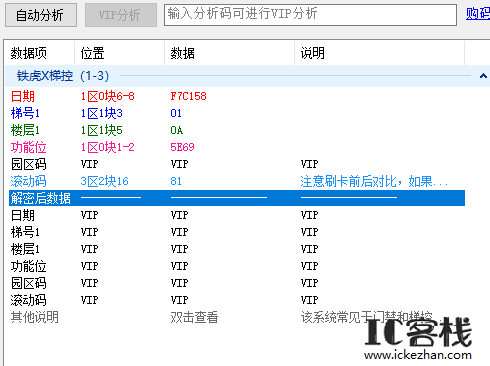490x366 pixels.
Task: Click the data value 0A
Action: coord(177,130)
